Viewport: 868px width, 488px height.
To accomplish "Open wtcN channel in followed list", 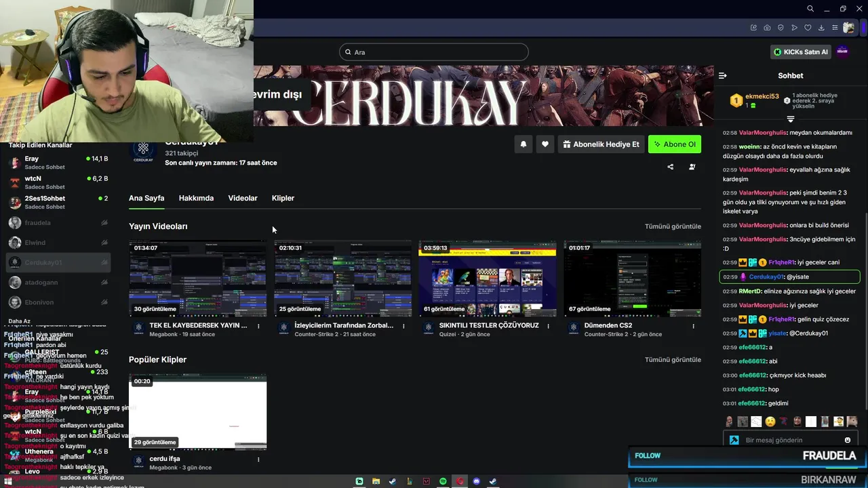I will [x=58, y=182].
